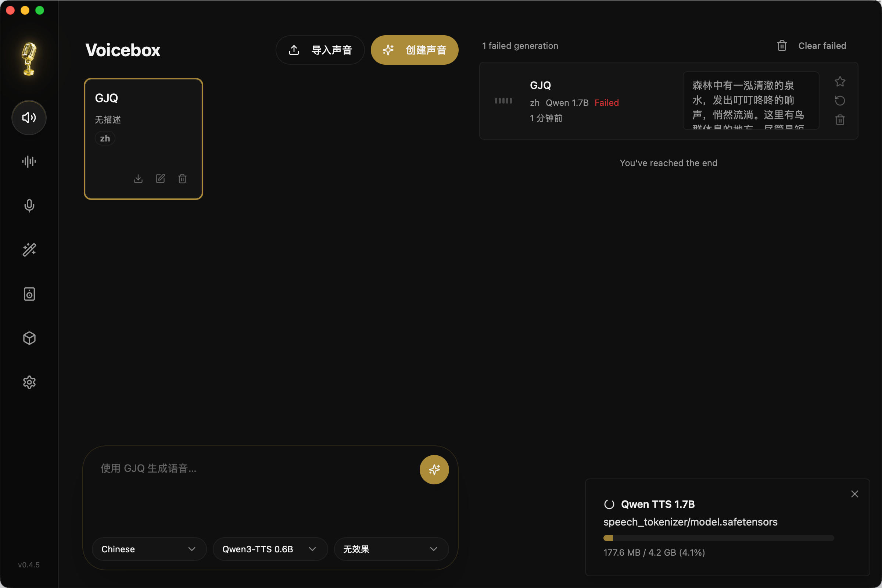This screenshot has height=588, width=882.
Task: Download the GJQ voice audio
Action: click(137, 179)
